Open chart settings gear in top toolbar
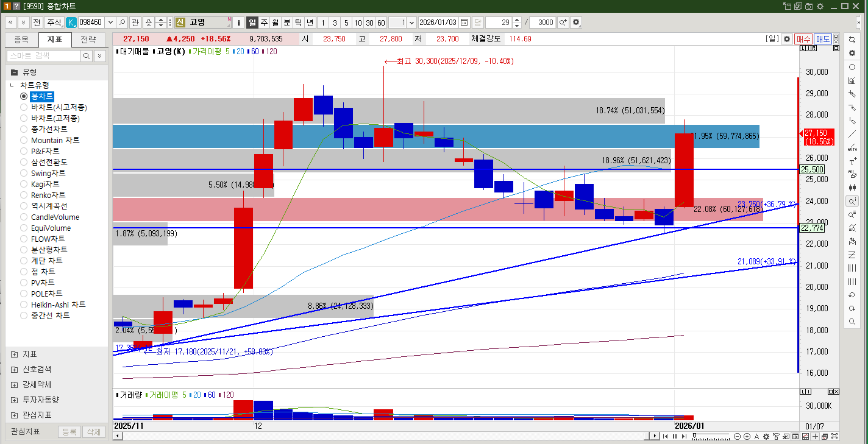Screen dimensions: 868x444 (576, 22)
